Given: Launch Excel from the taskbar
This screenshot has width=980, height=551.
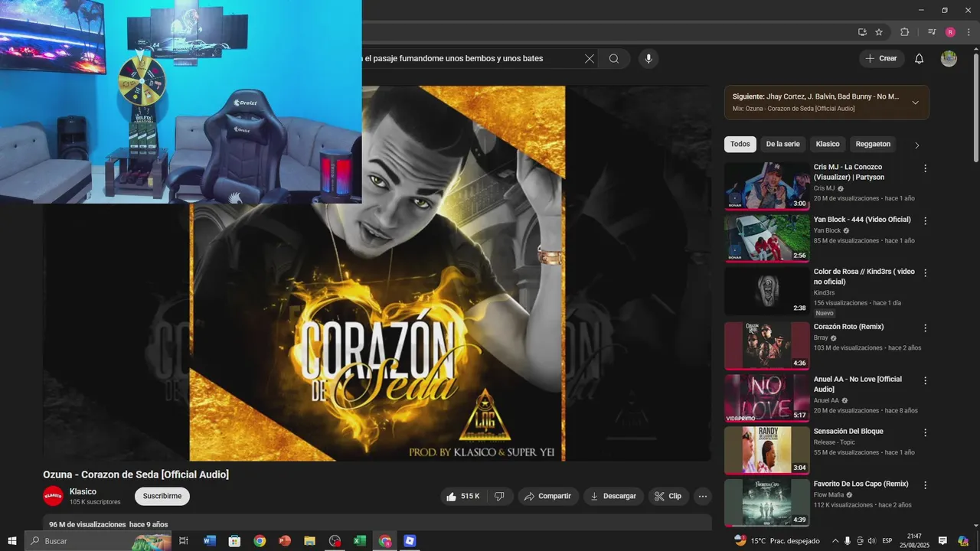Looking at the screenshot, I should [x=360, y=541].
